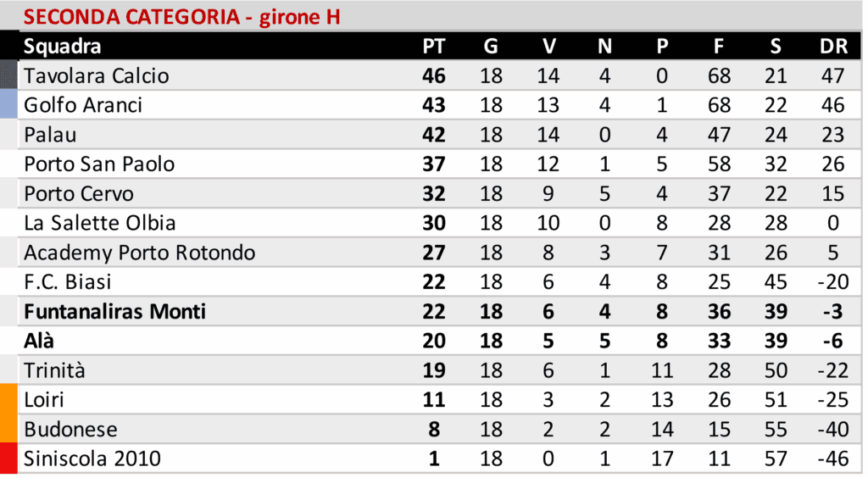Select the Funtanaliras Monti team name

(x=114, y=312)
